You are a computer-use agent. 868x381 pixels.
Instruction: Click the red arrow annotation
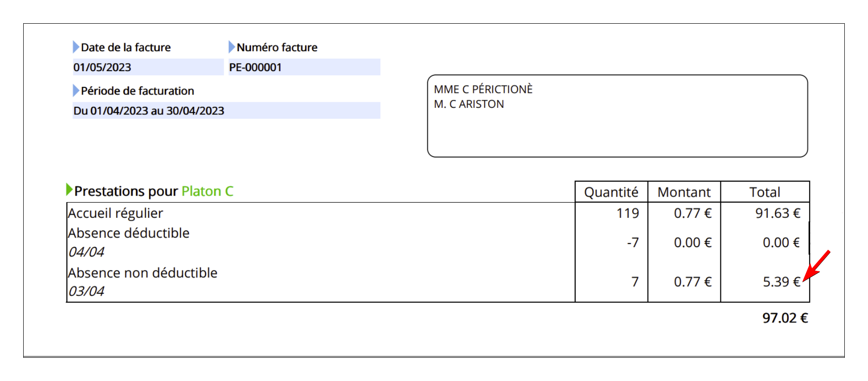click(816, 265)
